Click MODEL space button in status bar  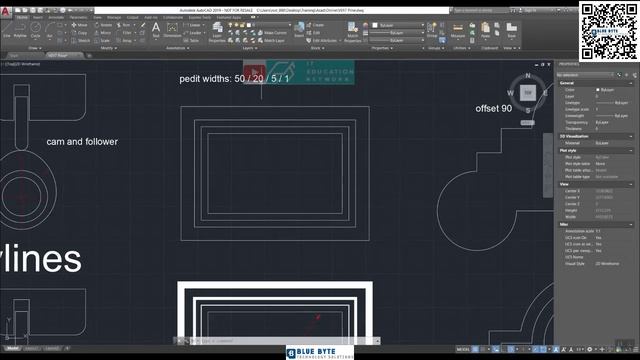pos(463,349)
